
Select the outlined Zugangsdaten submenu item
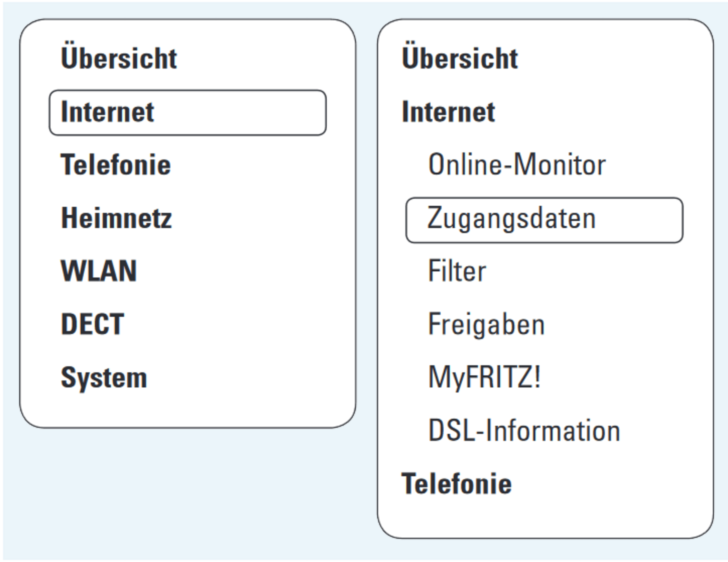point(544,220)
